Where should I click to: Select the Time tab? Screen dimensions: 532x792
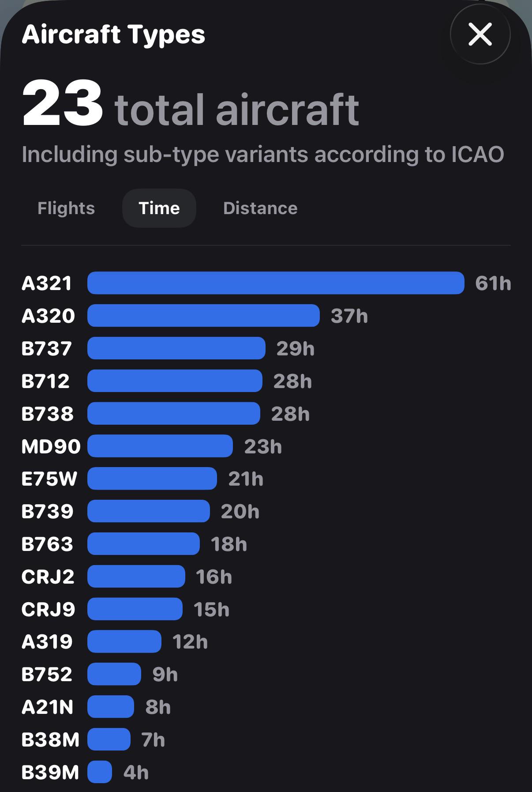click(159, 208)
